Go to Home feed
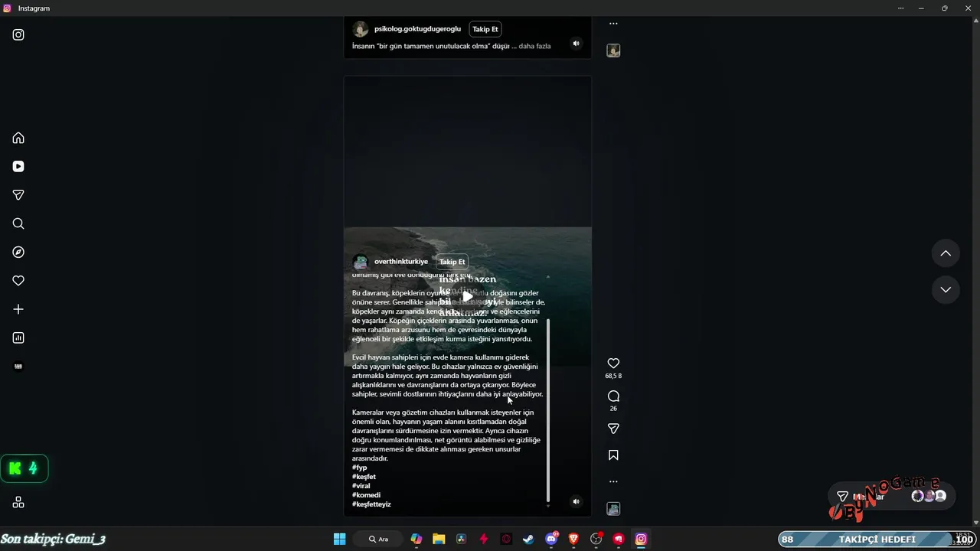Screen dimensions: 980x551 (x=18, y=138)
